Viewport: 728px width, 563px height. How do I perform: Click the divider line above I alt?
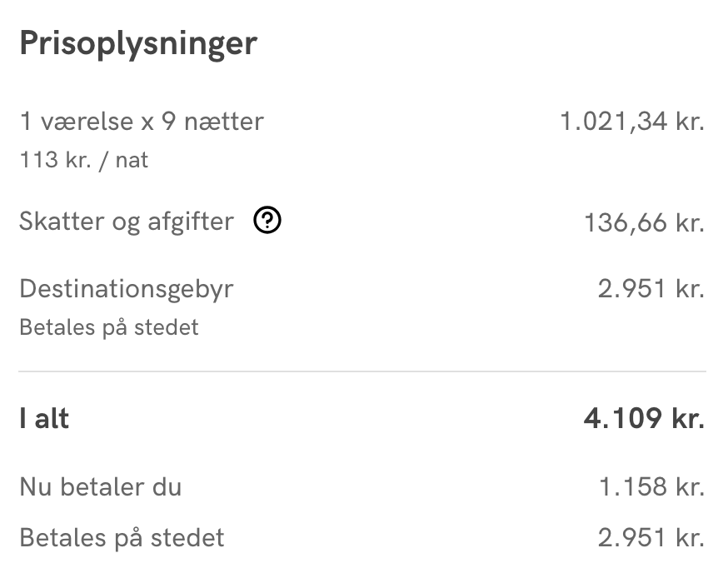tap(362, 371)
